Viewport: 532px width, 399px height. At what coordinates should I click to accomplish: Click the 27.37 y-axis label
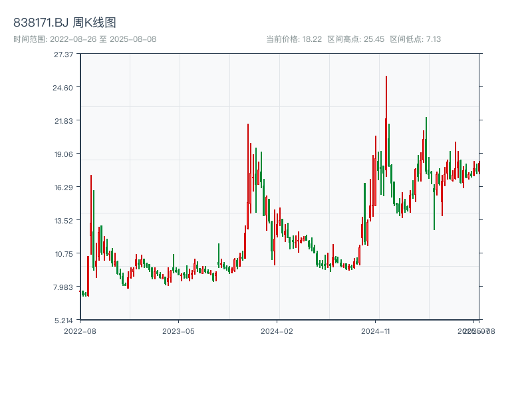pos(64,56)
